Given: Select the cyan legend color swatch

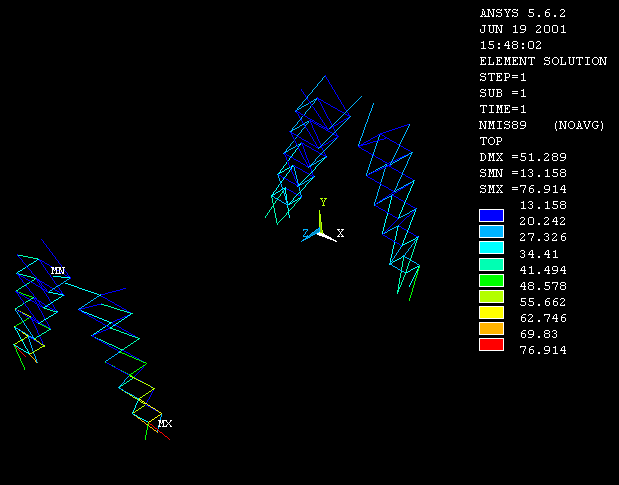Looking at the screenshot, I should point(491,247).
